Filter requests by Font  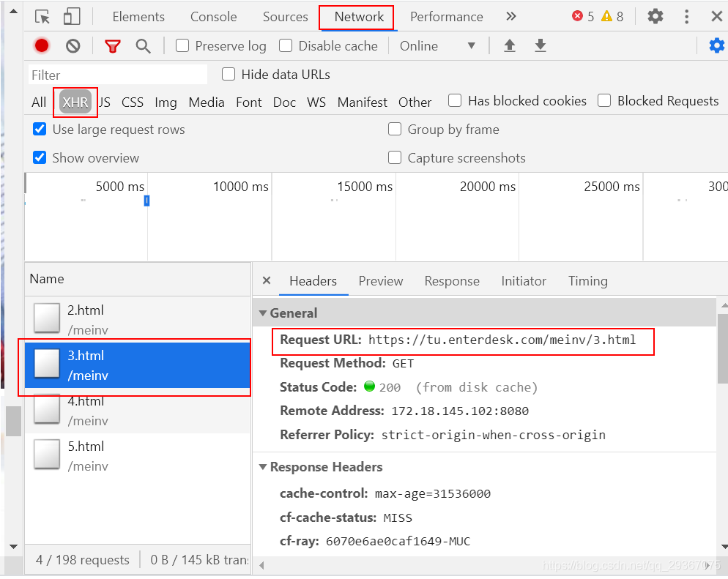pyautogui.click(x=249, y=102)
